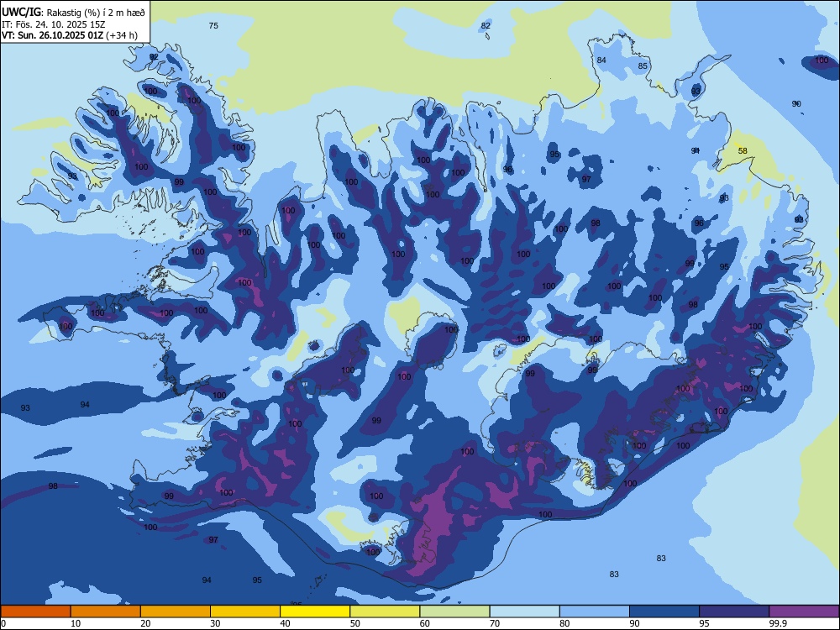Click the humidity value 84 on the map
This screenshot has width=840, height=630.
601,60
